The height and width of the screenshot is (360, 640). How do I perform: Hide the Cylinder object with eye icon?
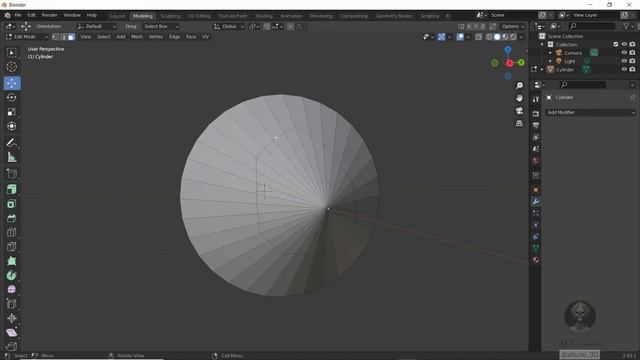pos(624,69)
